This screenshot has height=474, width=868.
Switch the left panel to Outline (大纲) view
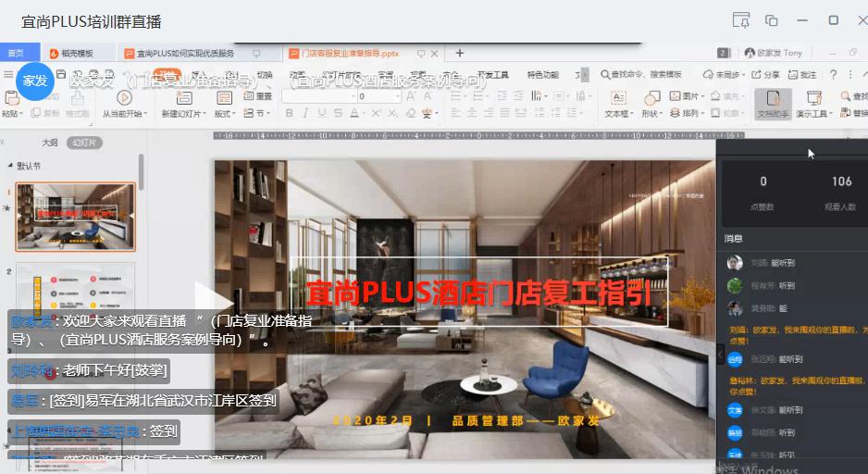50,143
